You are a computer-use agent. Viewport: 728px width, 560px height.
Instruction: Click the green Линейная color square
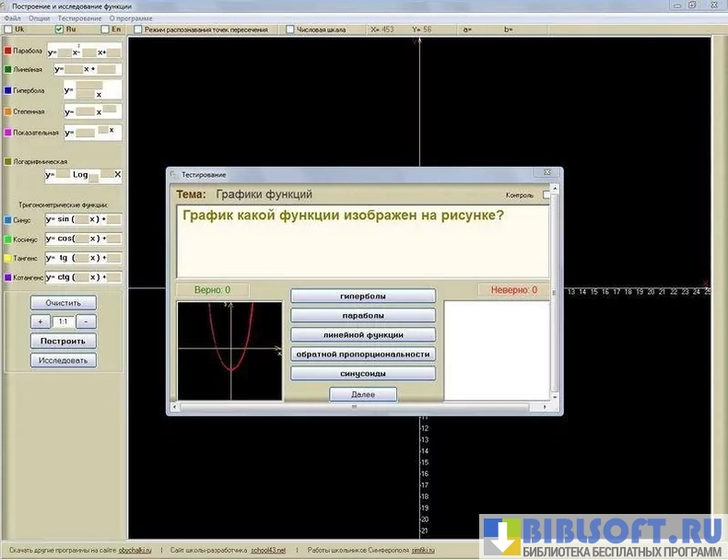click(8, 69)
